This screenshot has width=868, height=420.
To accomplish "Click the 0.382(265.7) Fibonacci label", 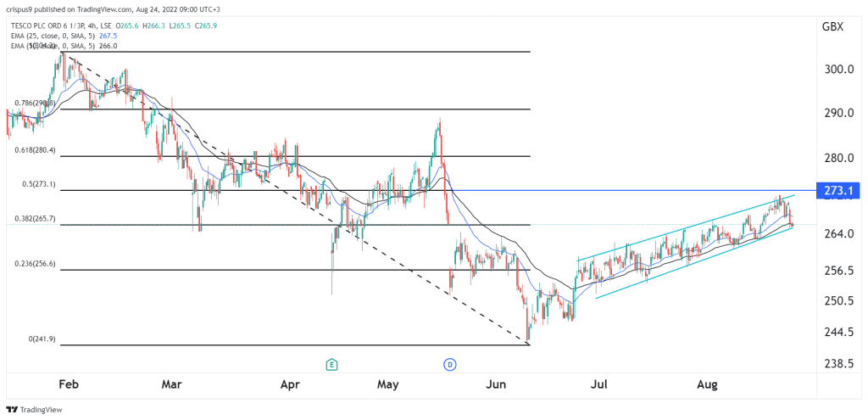I will (x=34, y=219).
